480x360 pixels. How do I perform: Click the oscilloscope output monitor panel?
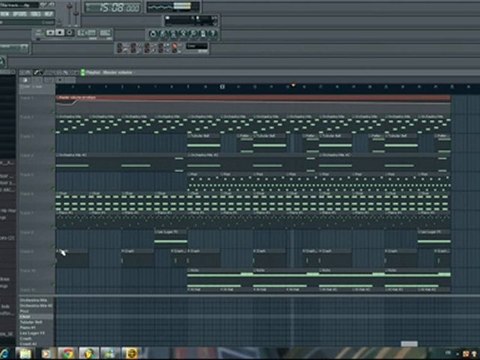[x=173, y=7]
